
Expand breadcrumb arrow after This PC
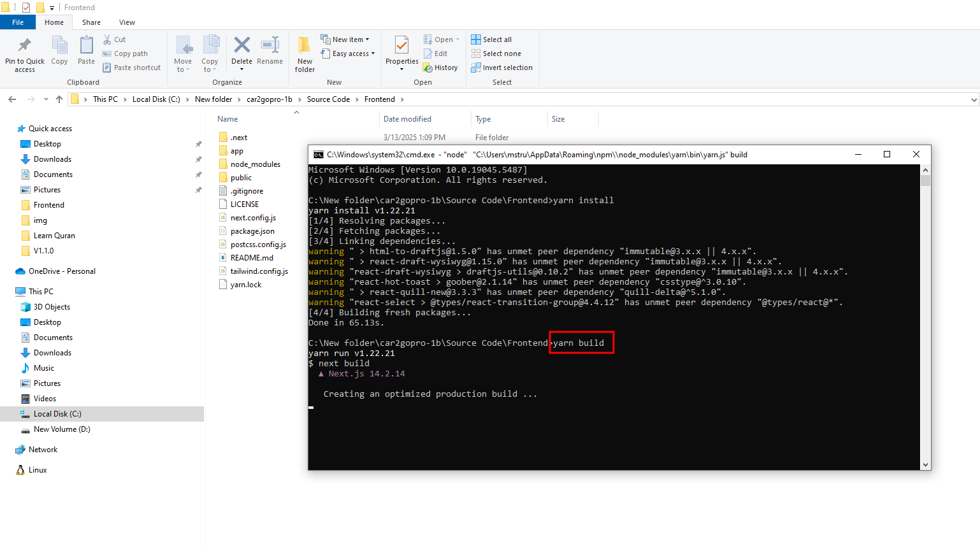point(125,99)
